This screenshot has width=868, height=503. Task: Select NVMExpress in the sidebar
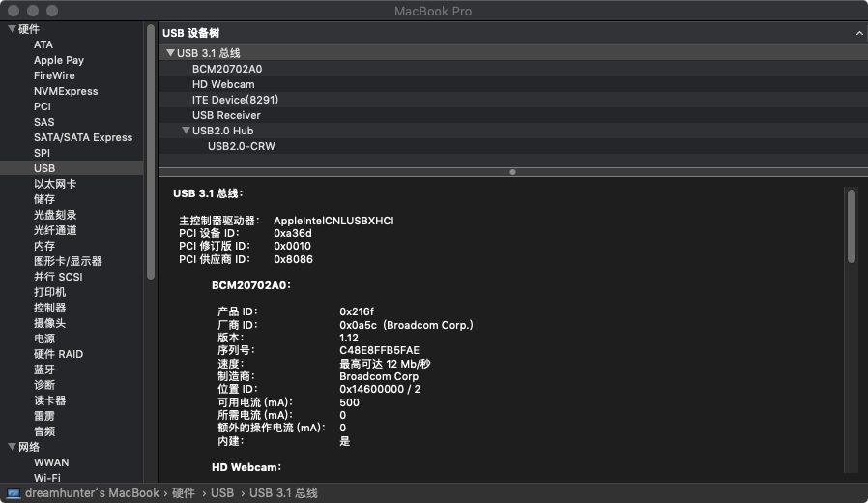(x=66, y=91)
